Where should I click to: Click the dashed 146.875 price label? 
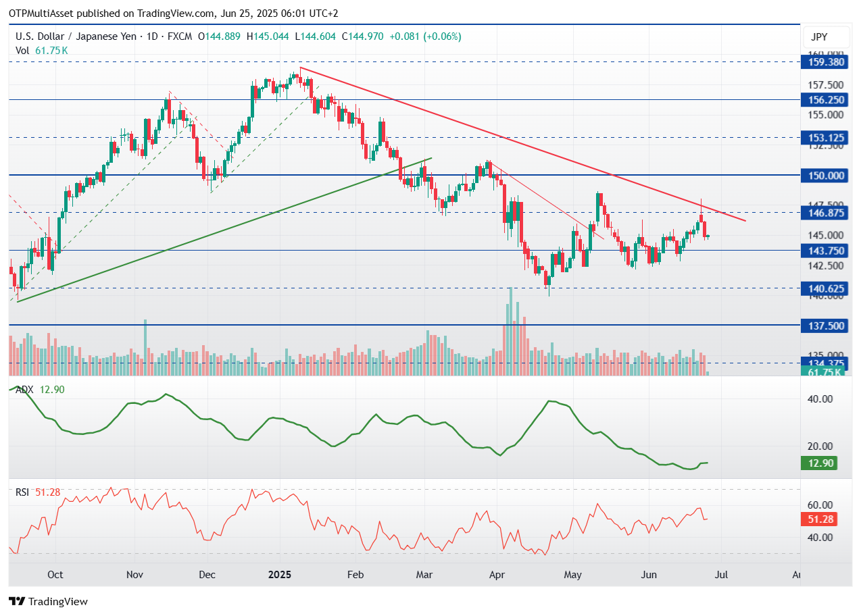click(826, 213)
